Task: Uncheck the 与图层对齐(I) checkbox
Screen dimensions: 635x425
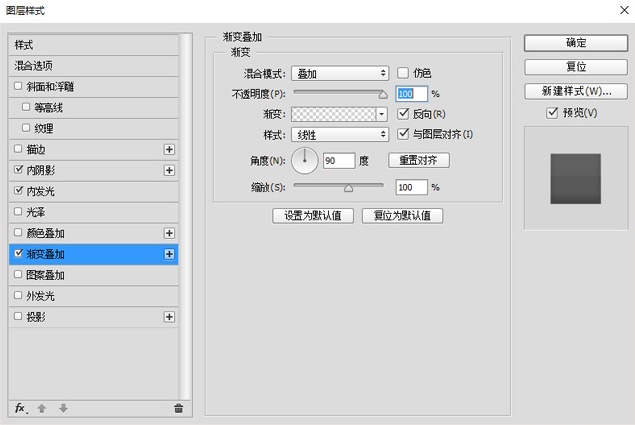Action: [403, 134]
